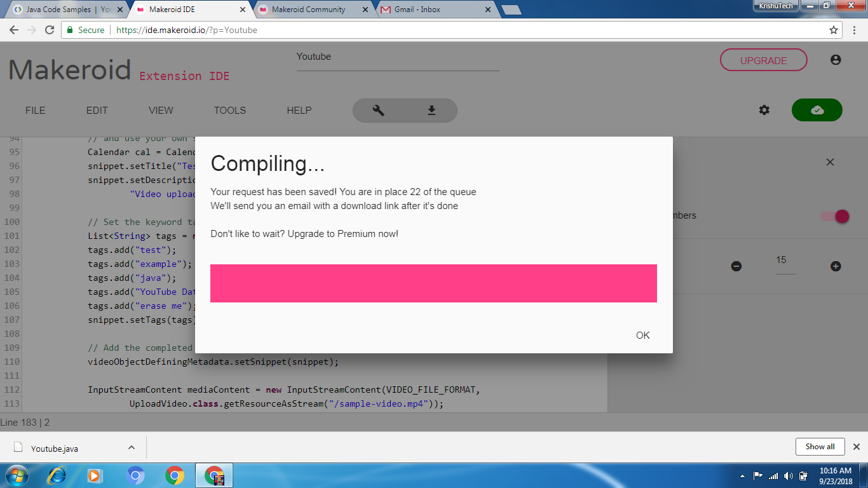The width and height of the screenshot is (868, 488).
Task: Toggle the line numbers switch
Action: [x=835, y=216]
